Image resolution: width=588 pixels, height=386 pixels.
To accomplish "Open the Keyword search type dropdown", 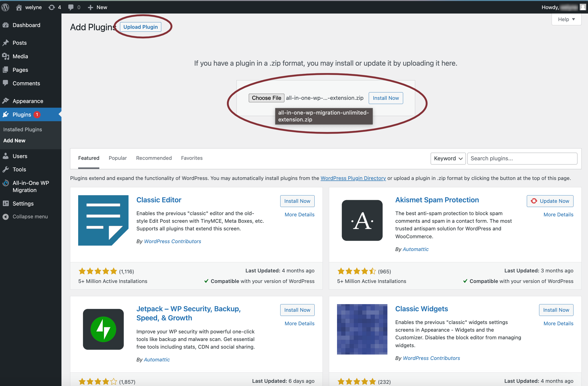I will (448, 158).
